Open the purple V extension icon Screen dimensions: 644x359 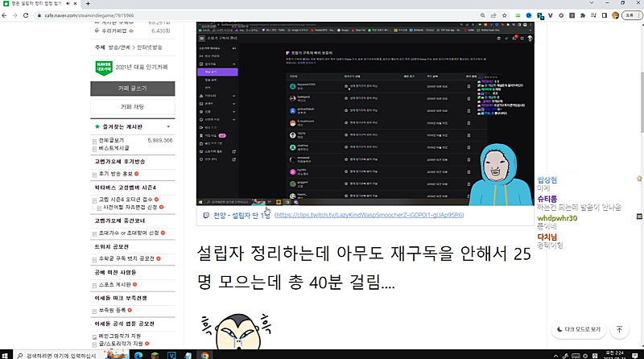click(x=551, y=15)
